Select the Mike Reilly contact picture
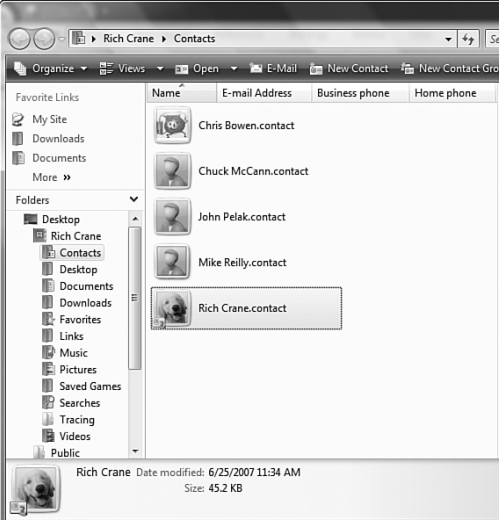The image size is (499, 520). click(x=172, y=263)
